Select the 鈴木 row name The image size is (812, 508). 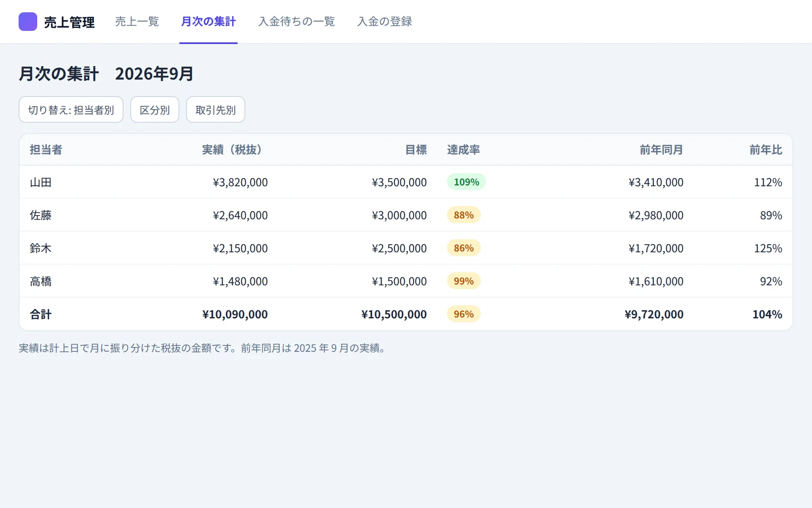(x=41, y=248)
